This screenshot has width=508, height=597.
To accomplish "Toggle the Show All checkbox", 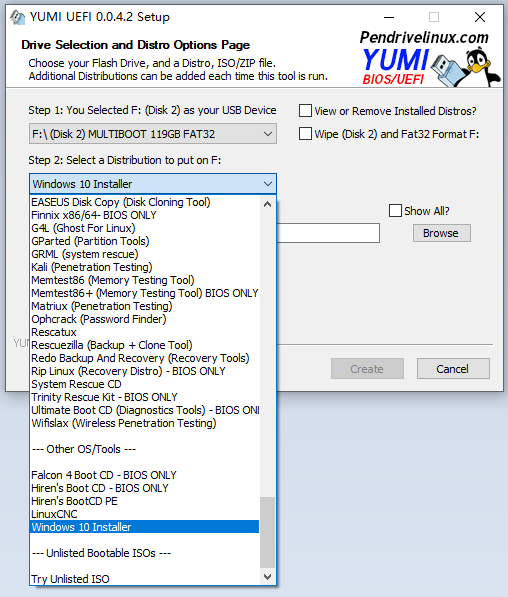I will pos(395,211).
